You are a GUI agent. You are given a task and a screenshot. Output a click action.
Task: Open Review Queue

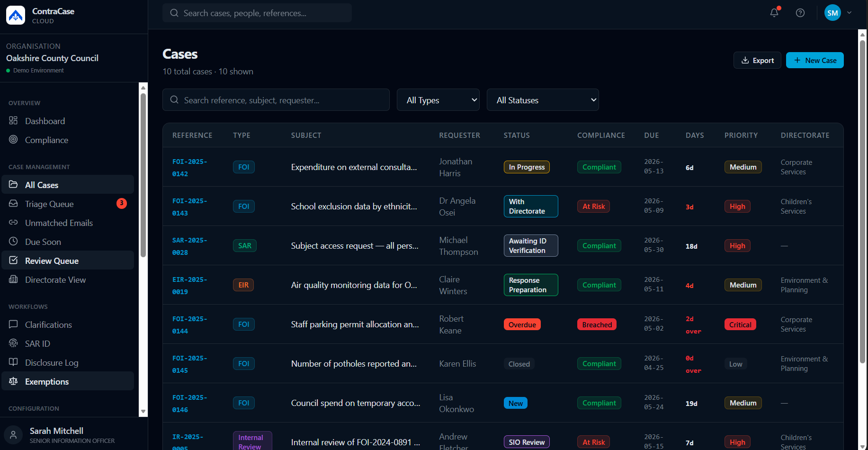(x=68, y=261)
